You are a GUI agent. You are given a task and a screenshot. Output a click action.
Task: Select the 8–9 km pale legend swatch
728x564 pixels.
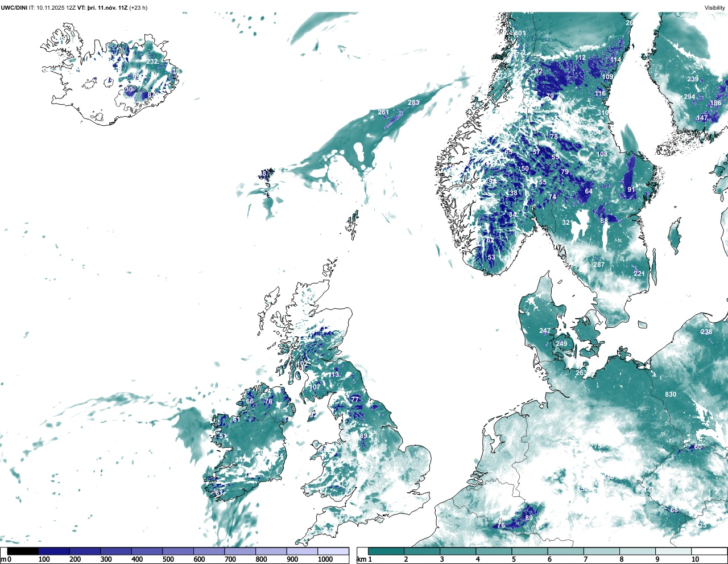(637, 551)
